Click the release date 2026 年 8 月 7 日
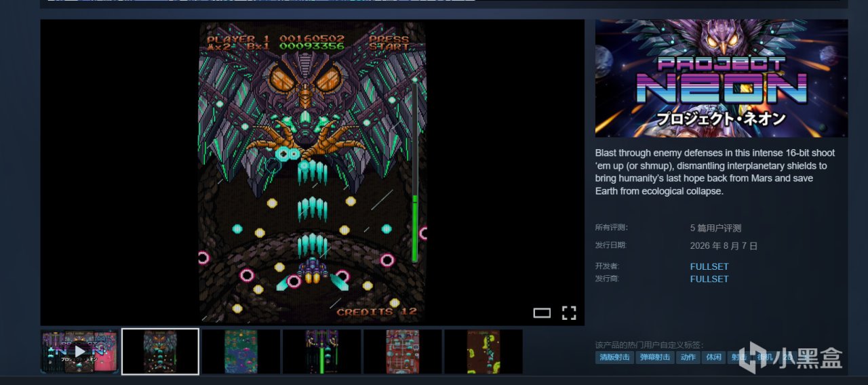Screen dimensions: 868x385 [x=724, y=245]
